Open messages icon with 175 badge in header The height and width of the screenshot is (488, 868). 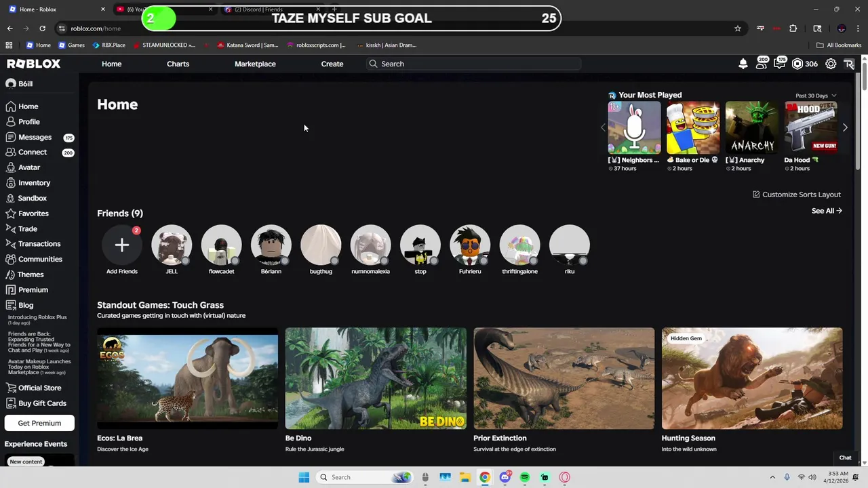[x=780, y=63]
